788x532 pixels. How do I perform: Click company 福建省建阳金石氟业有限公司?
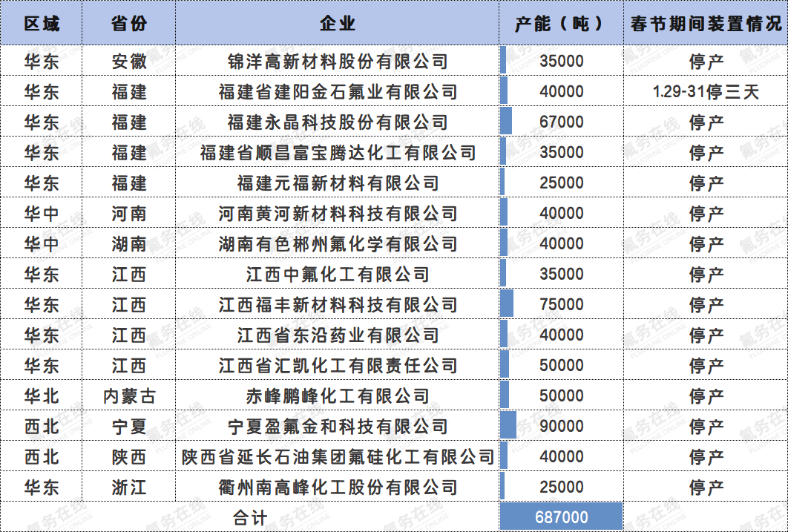click(337, 92)
